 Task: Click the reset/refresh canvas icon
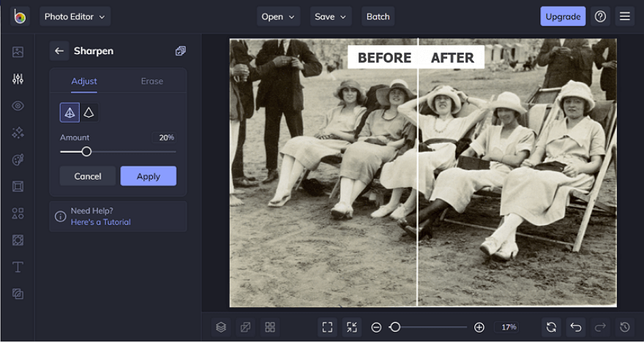coord(551,327)
